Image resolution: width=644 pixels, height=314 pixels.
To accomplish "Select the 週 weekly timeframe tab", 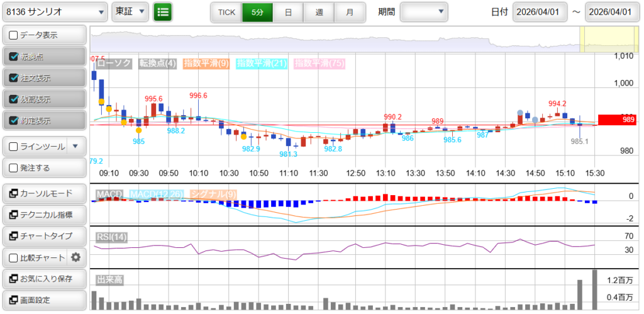I will click(x=319, y=12).
